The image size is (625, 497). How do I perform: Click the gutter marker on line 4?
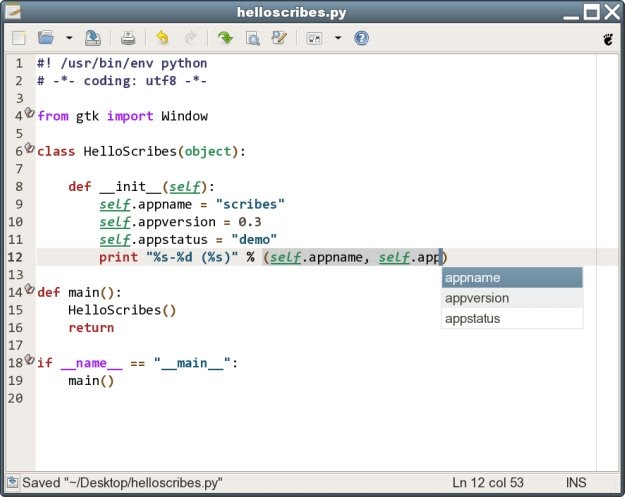[29, 112]
